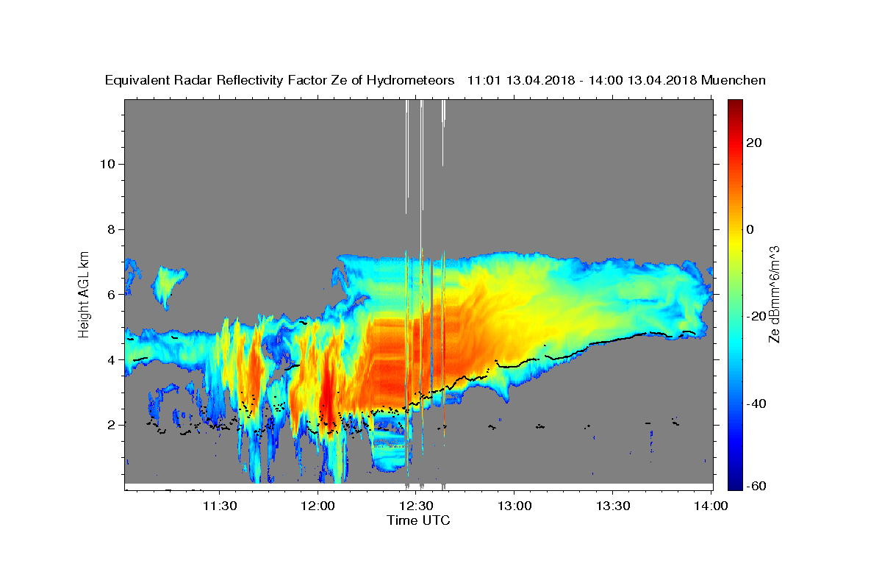This screenshot has height=588, width=882.
Task: Click the colorbar value label '-20'
Action: coord(756,316)
